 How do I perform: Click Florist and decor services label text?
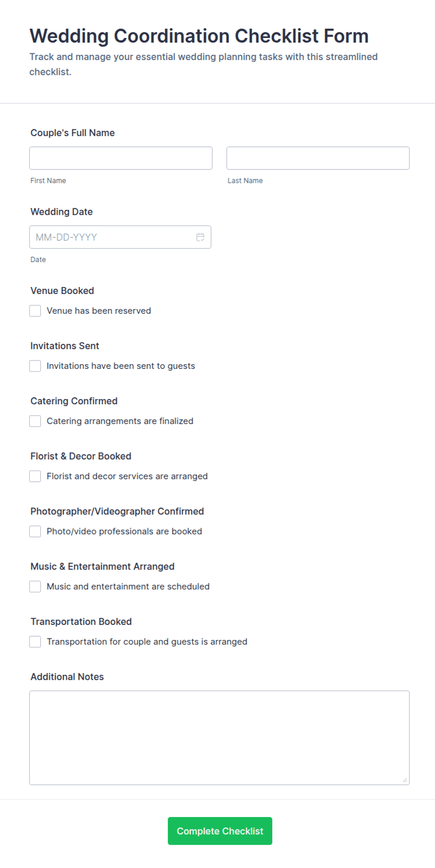pos(127,476)
